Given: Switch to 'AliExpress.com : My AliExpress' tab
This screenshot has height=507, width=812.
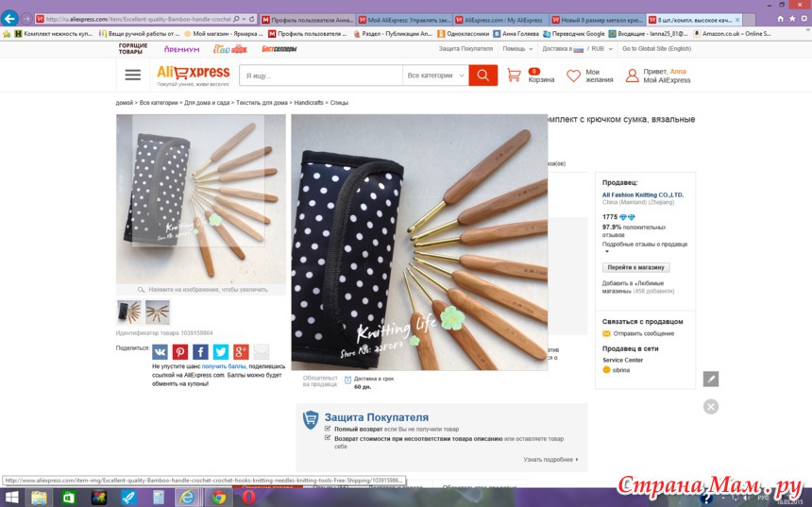Looking at the screenshot, I should [x=501, y=20].
